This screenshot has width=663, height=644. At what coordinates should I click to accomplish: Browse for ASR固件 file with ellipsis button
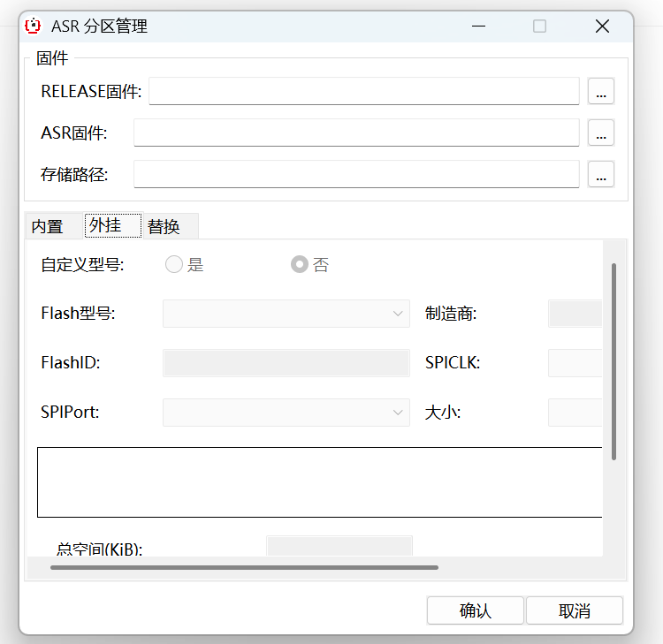(x=601, y=133)
